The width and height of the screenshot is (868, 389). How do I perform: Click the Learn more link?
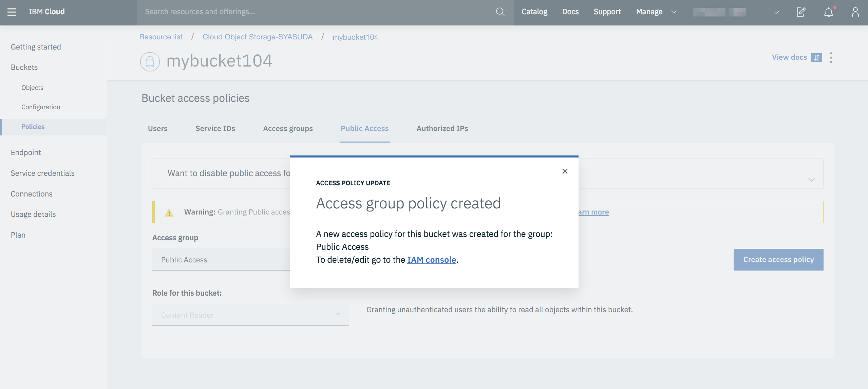(x=593, y=212)
